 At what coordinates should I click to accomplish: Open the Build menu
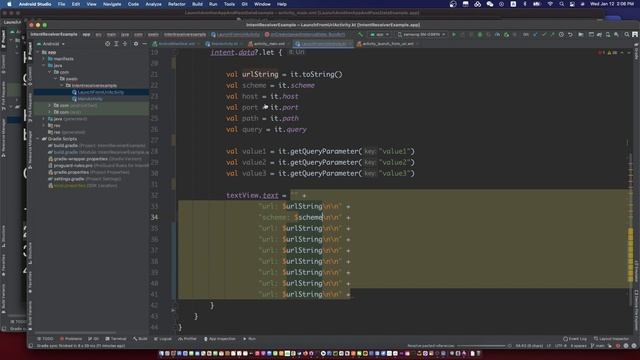pyautogui.click(x=197, y=4)
